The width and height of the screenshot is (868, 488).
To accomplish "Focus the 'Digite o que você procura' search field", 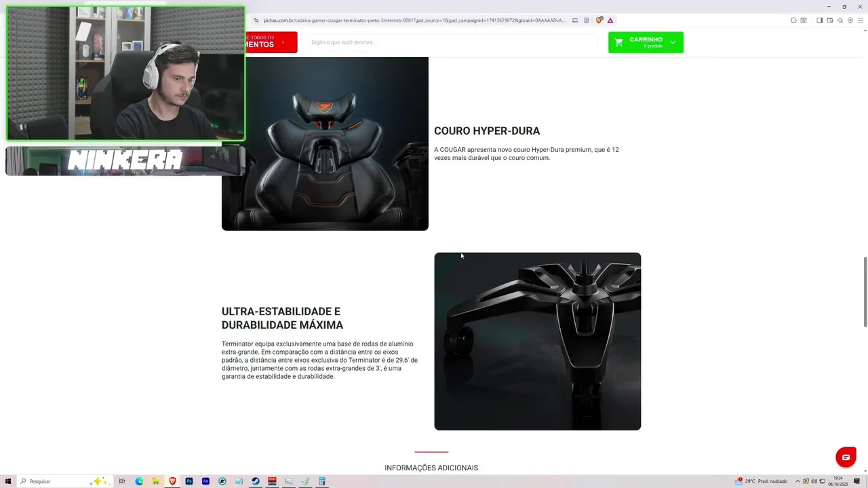I will tap(452, 42).
